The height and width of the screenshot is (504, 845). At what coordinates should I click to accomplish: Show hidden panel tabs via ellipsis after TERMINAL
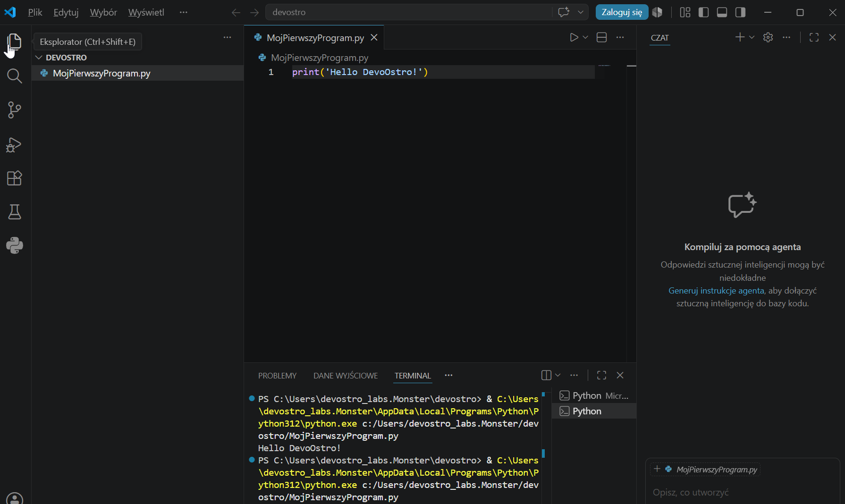click(x=448, y=375)
